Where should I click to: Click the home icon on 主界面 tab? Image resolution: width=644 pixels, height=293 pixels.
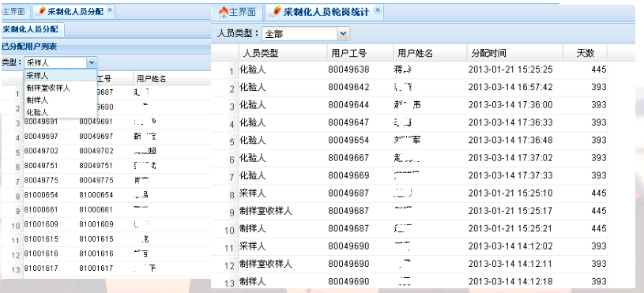(x=224, y=13)
